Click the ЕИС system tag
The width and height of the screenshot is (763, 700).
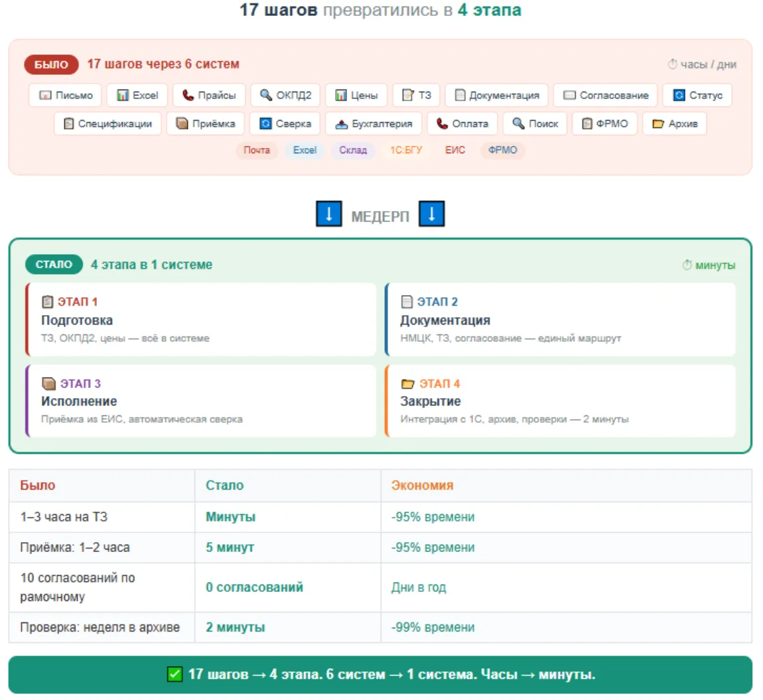pyautogui.click(x=455, y=150)
